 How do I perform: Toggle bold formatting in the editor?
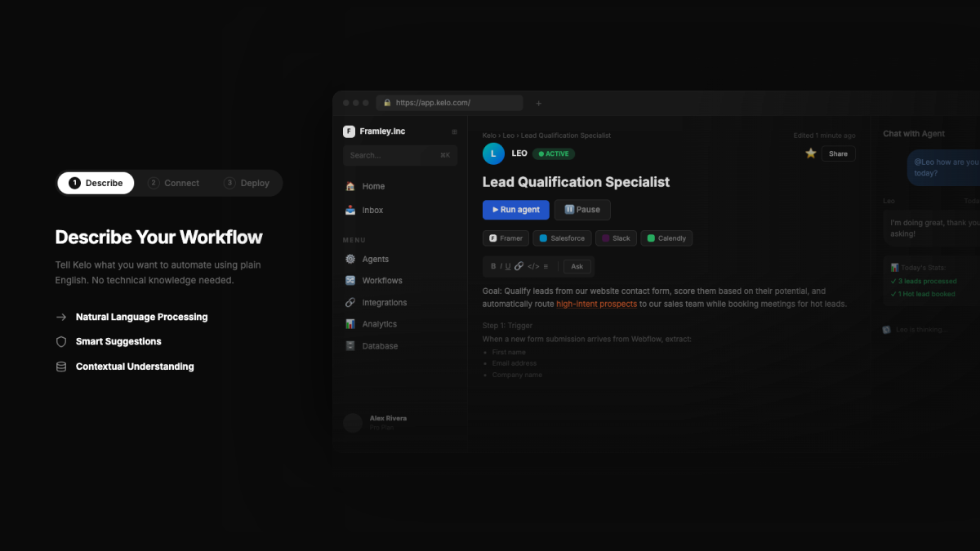point(493,266)
